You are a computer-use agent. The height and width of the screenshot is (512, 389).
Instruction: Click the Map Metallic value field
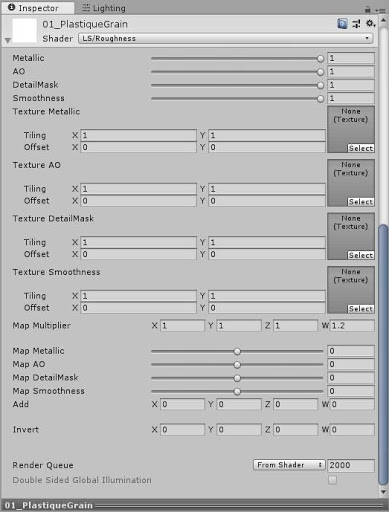(351, 351)
